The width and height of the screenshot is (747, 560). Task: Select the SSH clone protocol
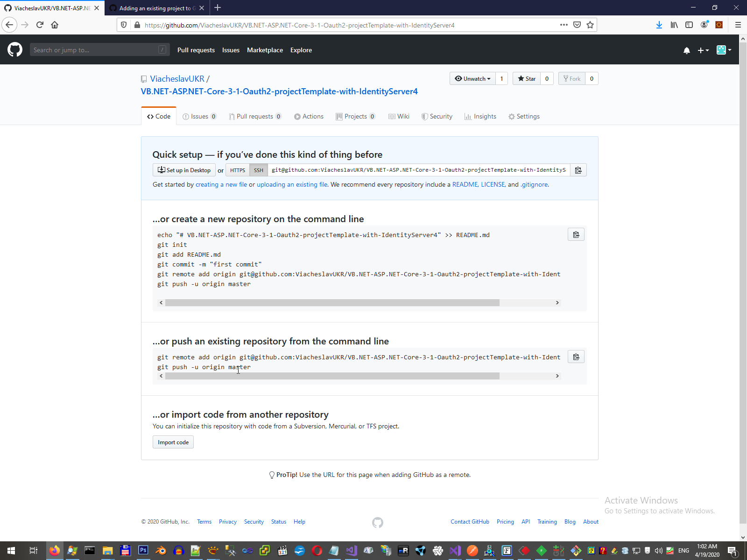[x=259, y=170]
